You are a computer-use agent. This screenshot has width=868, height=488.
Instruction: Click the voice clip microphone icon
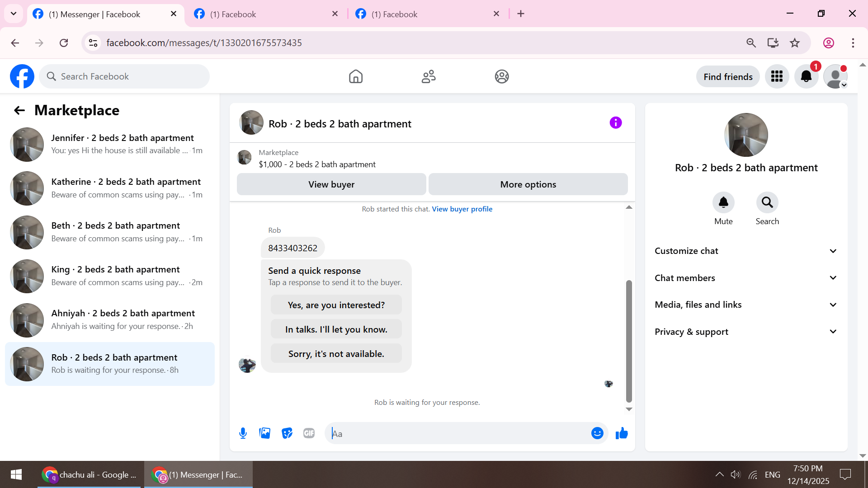pyautogui.click(x=243, y=433)
